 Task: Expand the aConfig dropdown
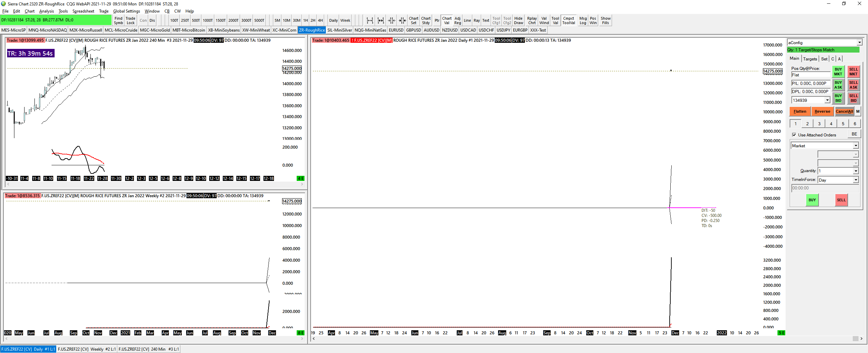click(860, 42)
